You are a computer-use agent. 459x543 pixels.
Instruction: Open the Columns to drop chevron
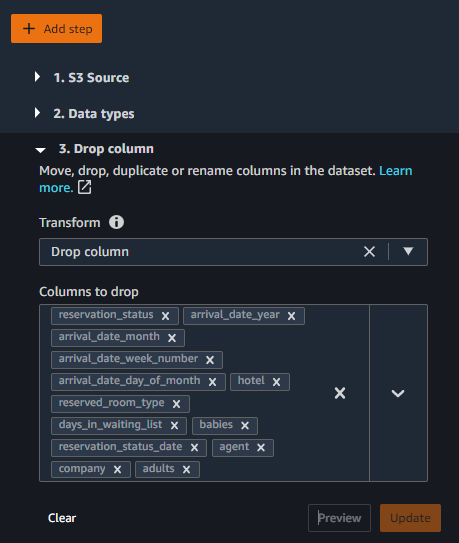coord(398,393)
